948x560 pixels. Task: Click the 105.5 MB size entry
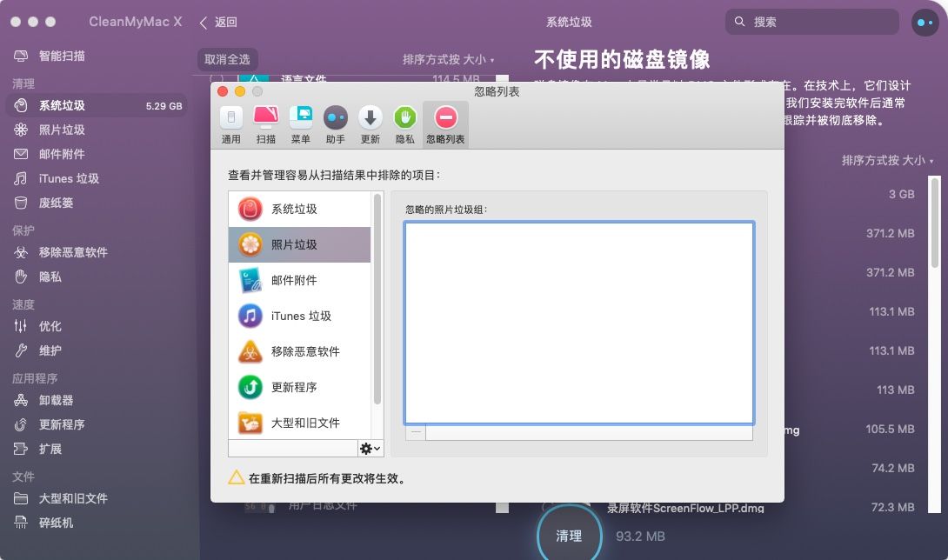coord(890,429)
